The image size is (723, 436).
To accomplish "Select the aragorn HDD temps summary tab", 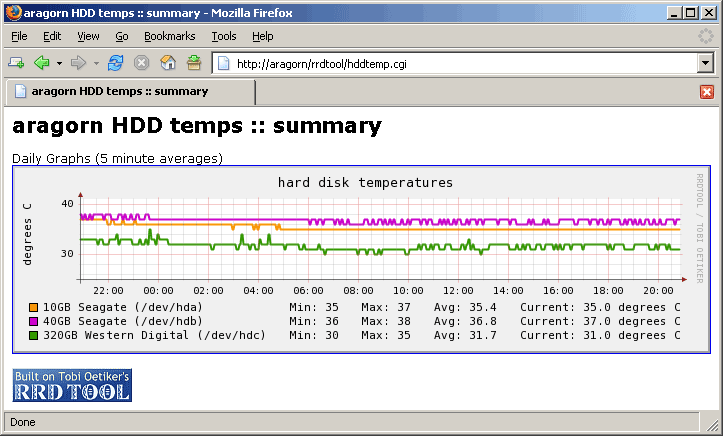I will point(130,91).
